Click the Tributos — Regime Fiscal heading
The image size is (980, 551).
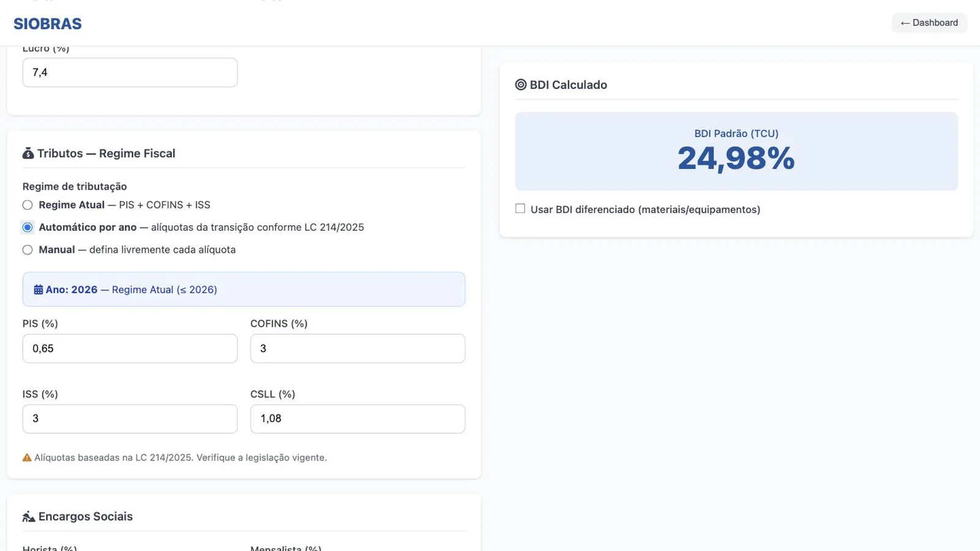click(106, 154)
